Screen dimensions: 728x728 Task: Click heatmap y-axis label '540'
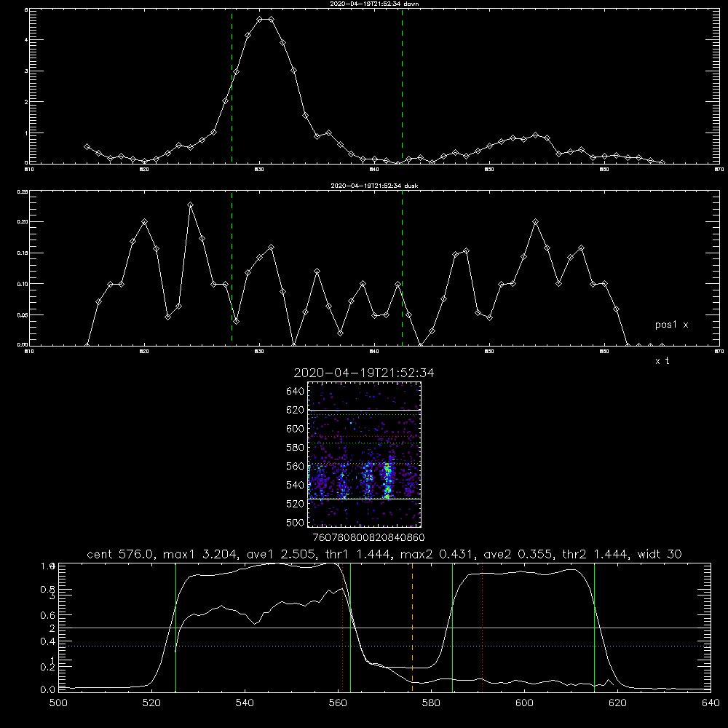[295, 485]
